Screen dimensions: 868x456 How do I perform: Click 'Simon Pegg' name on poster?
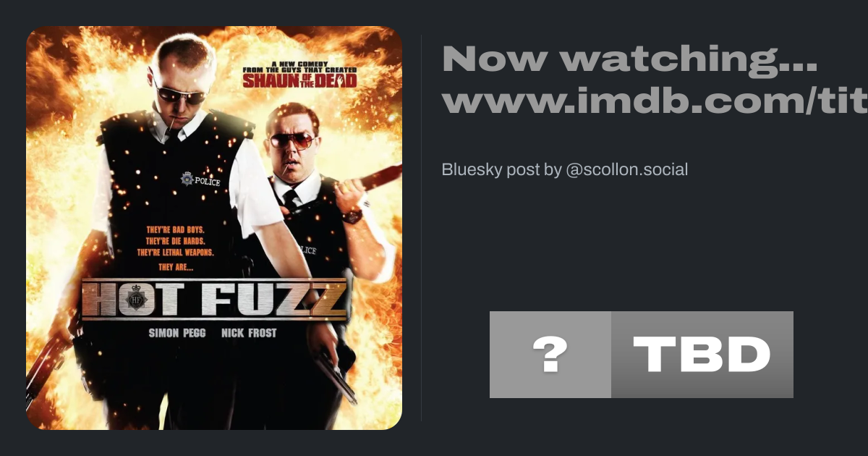click(x=177, y=334)
